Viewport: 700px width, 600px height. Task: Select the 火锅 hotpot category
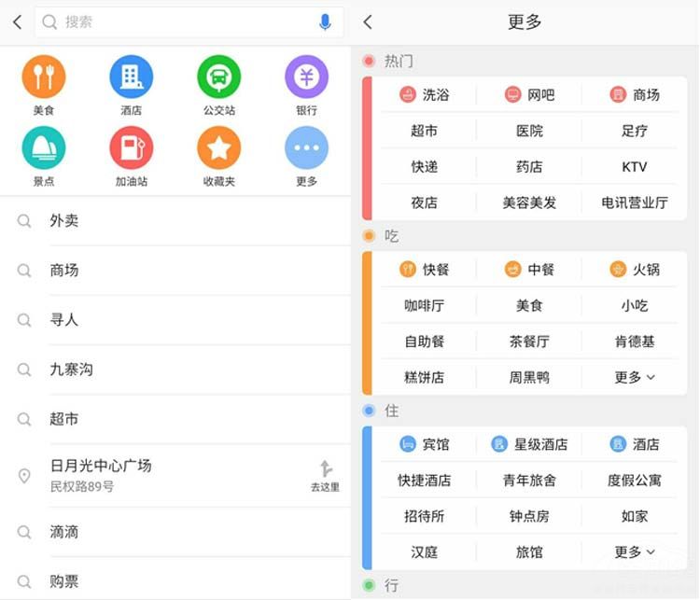(x=635, y=270)
